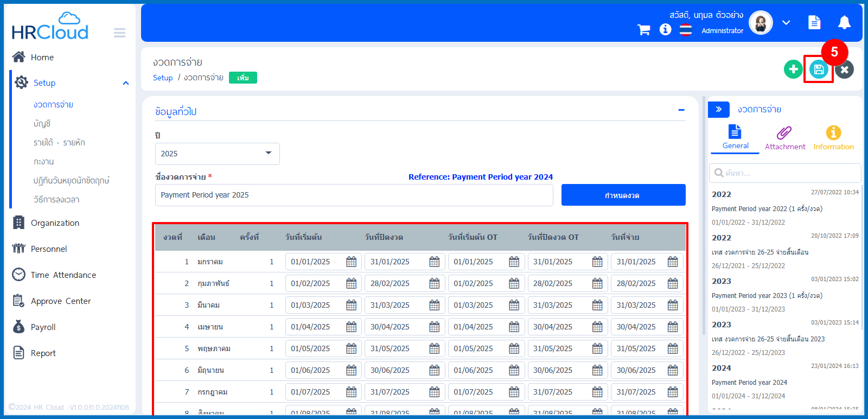The width and height of the screenshot is (868, 419).
Task: Click the กำหนดงวด button
Action: coord(623,195)
